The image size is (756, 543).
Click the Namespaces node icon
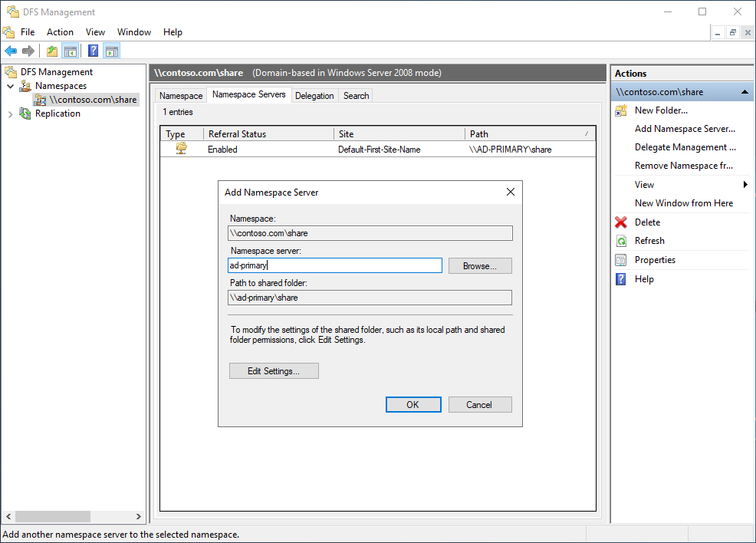[25, 86]
